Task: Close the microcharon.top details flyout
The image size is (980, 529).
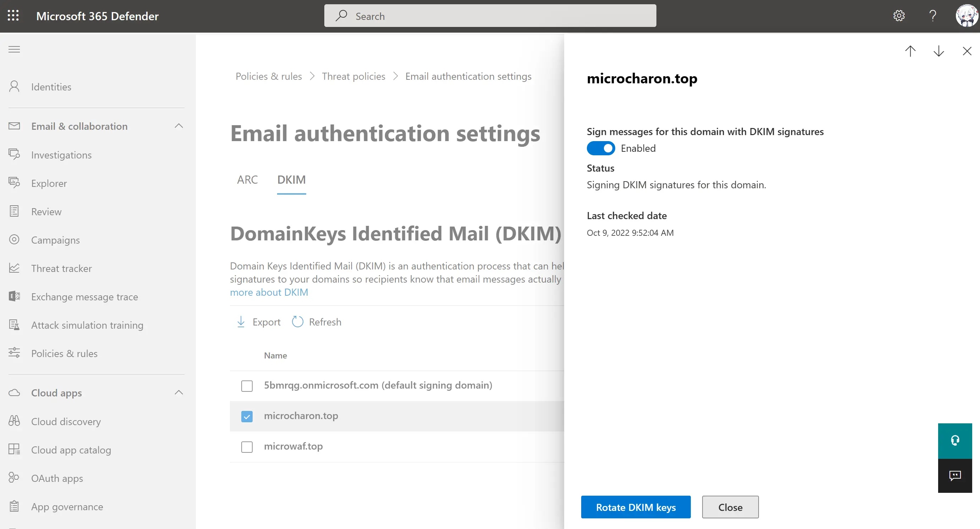Action: click(967, 51)
